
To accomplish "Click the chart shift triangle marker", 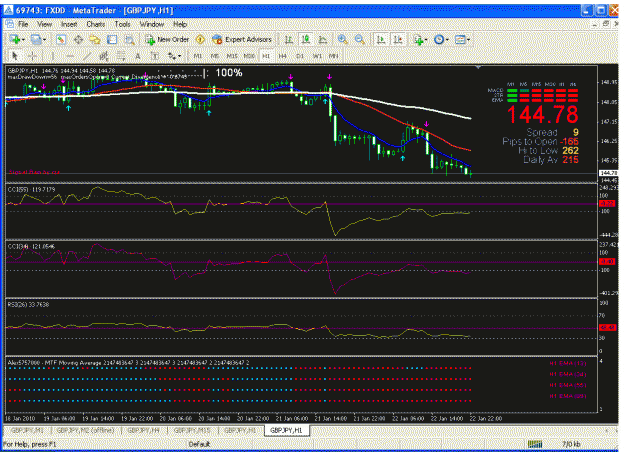I will (x=478, y=67).
